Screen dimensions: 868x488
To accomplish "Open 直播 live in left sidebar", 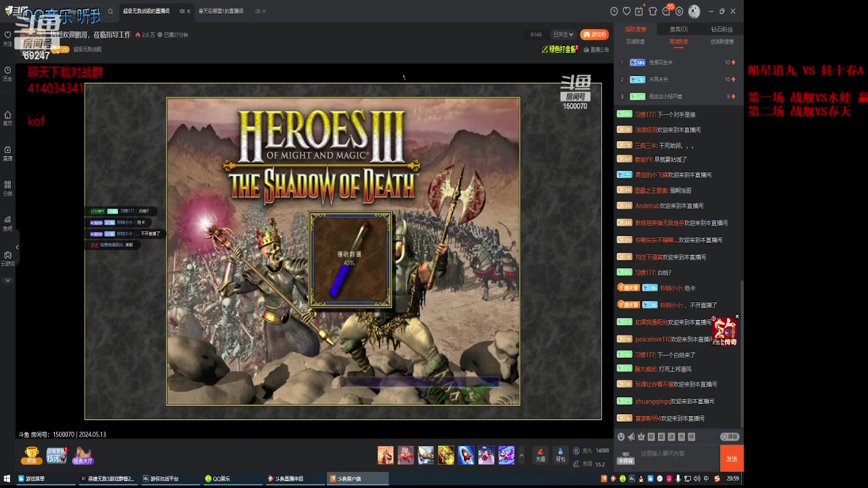I will coord(7,153).
